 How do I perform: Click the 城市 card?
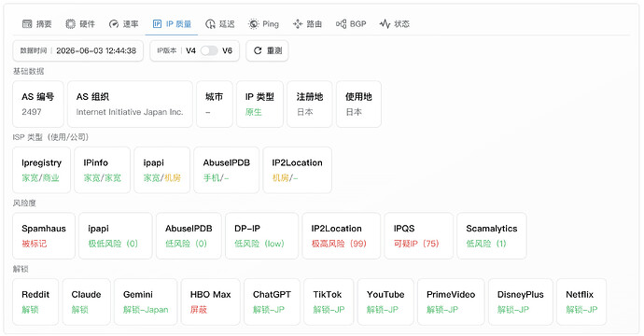pos(215,104)
